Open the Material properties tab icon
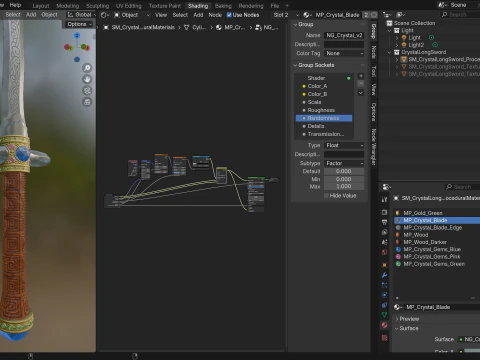Image resolution: width=480 pixels, height=360 pixels. pos(384,325)
